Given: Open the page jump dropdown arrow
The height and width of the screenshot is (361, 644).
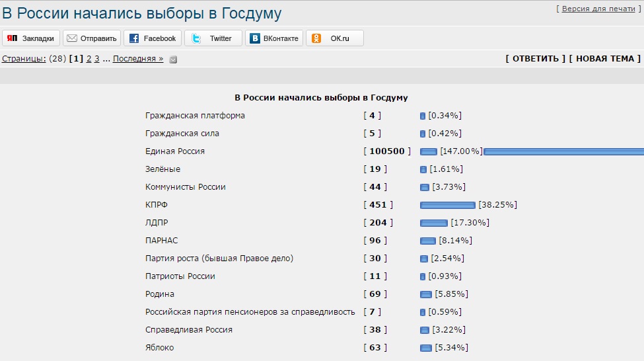Looking at the screenshot, I should click(173, 60).
